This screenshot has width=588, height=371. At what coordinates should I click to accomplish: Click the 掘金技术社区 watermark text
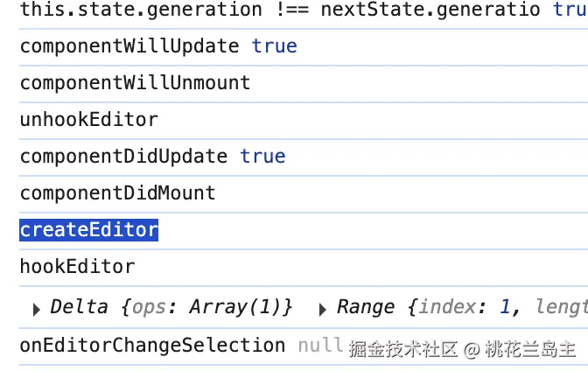(x=402, y=350)
